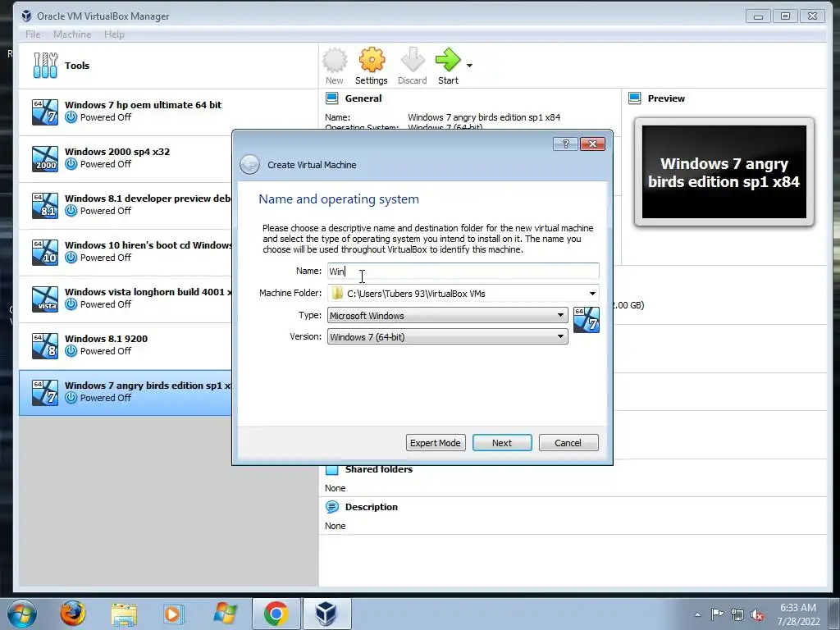This screenshot has width=840, height=630.
Task: Open Settings from the toolbar
Action: (x=372, y=66)
